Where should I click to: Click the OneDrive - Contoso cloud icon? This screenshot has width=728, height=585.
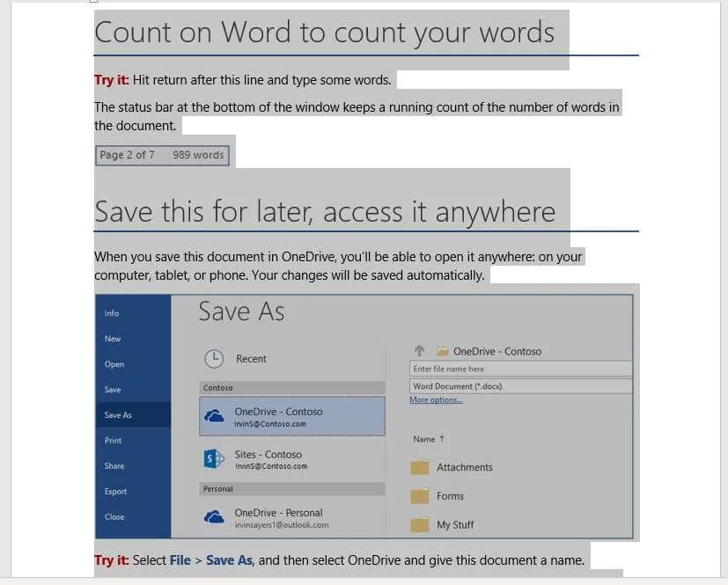tap(214, 416)
